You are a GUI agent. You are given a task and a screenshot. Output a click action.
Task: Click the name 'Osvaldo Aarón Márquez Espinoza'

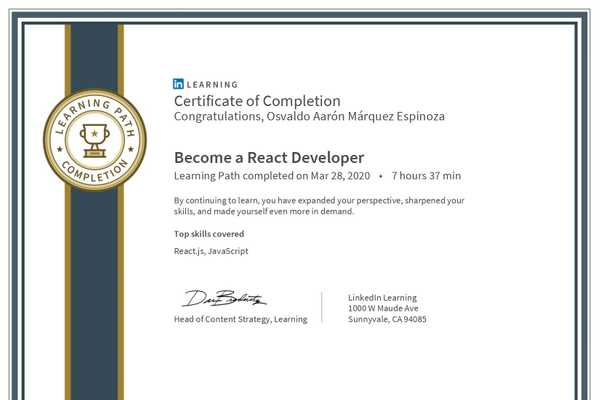(x=355, y=116)
